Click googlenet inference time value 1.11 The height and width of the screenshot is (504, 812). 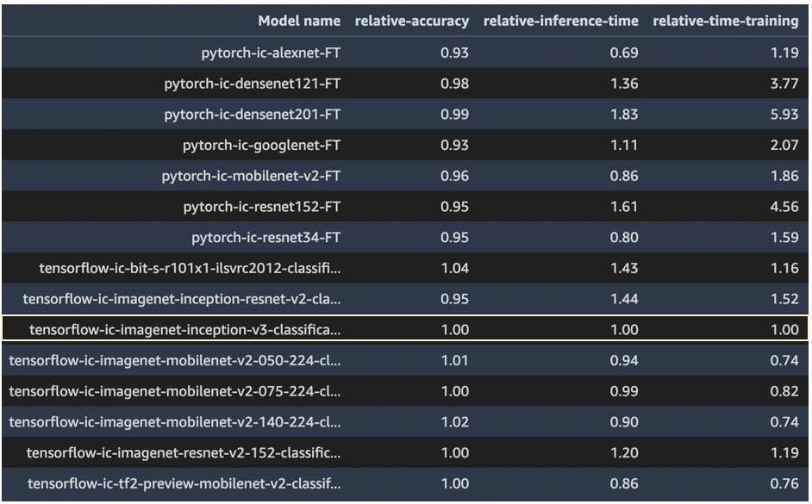(624, 146)
